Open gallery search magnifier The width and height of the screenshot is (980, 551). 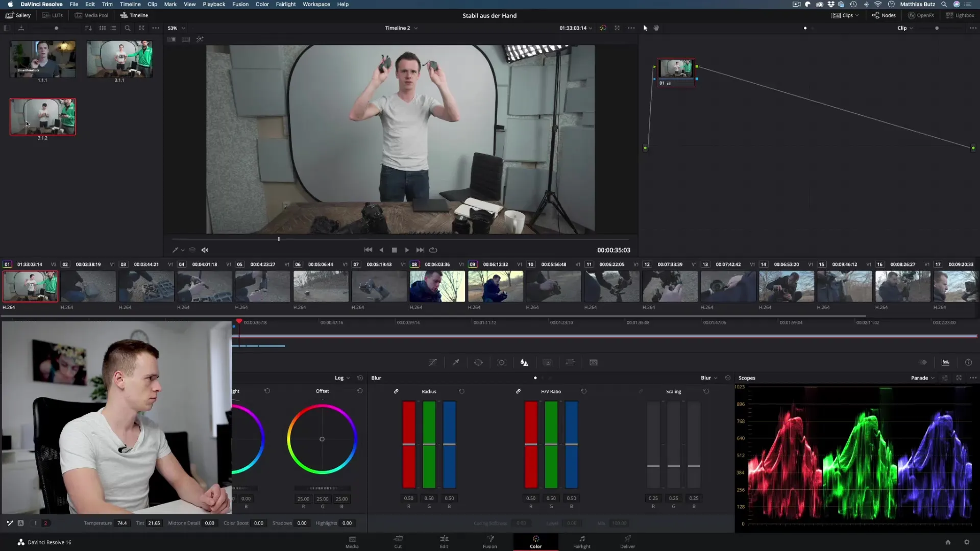(128, 28)
